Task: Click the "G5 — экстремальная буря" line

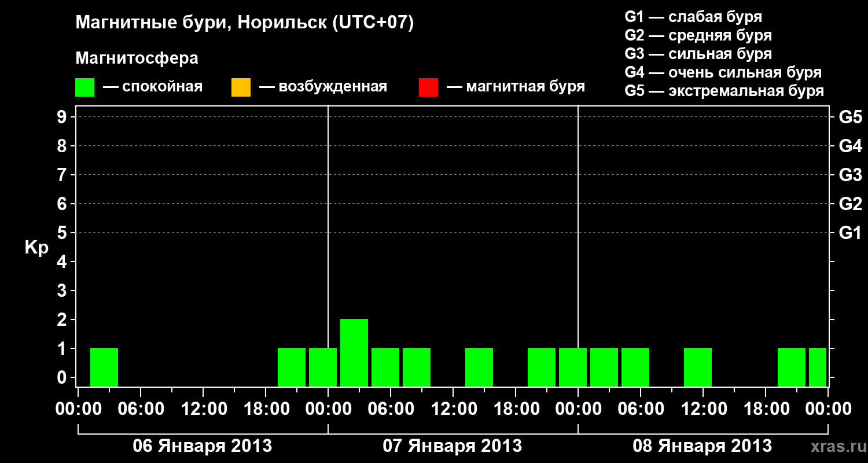Action: 724,91
